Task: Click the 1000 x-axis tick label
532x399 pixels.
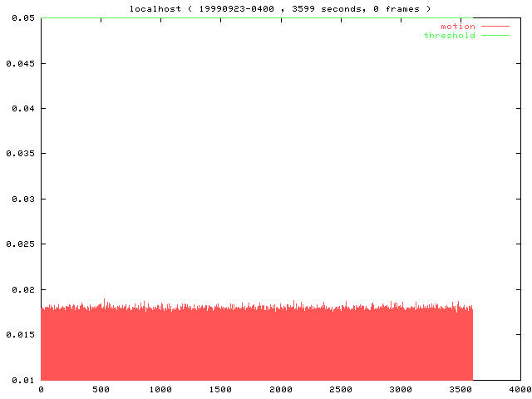Action: (x=160, y=390)
